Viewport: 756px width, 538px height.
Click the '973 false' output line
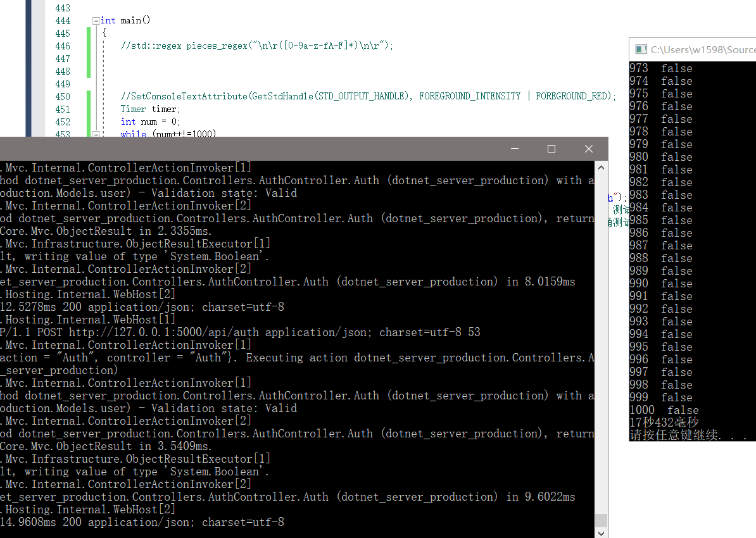pos(661,68)
